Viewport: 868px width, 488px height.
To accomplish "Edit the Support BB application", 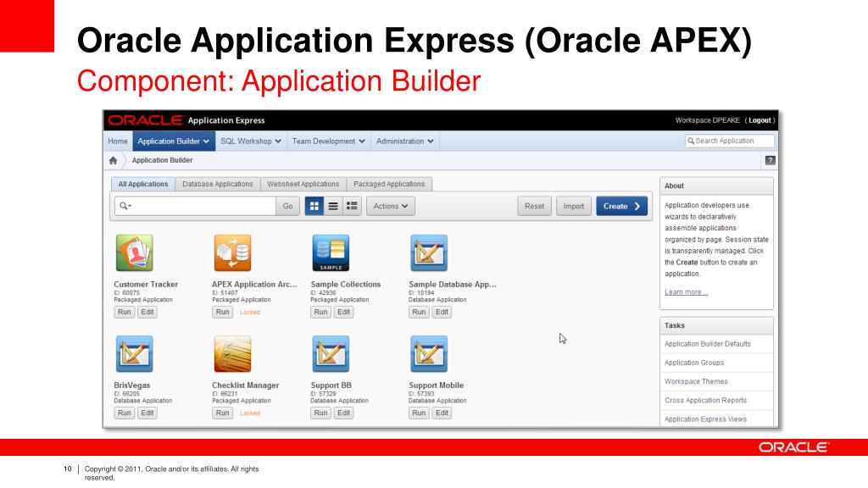I will [x=344, y=413].
